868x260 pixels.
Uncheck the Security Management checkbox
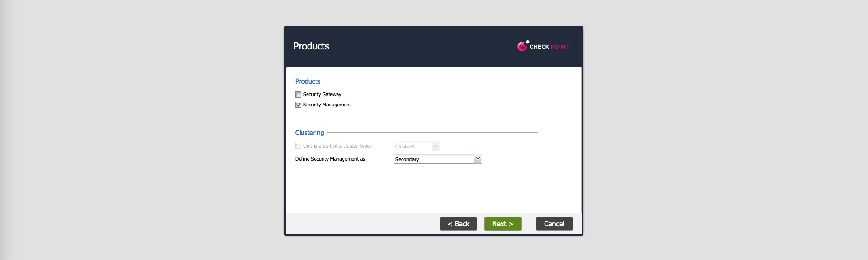(x=298, y=105)
